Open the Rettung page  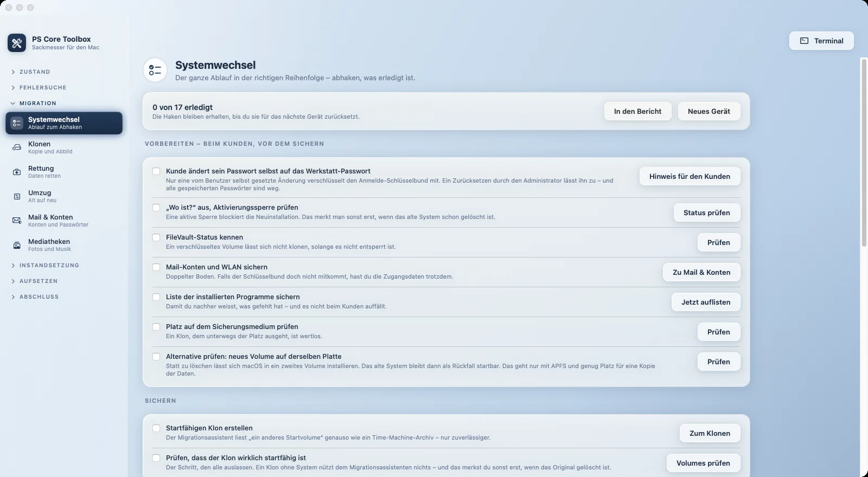[x=64, y=172]
